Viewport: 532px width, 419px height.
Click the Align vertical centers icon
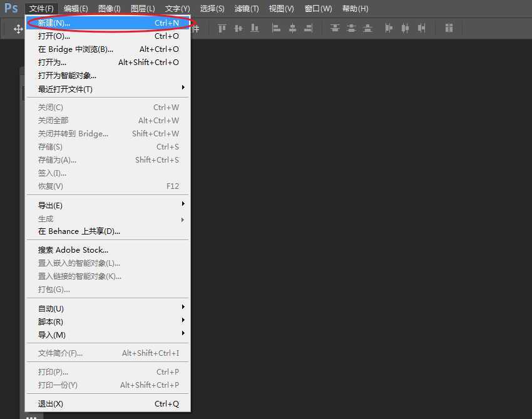tap(238, 28)
